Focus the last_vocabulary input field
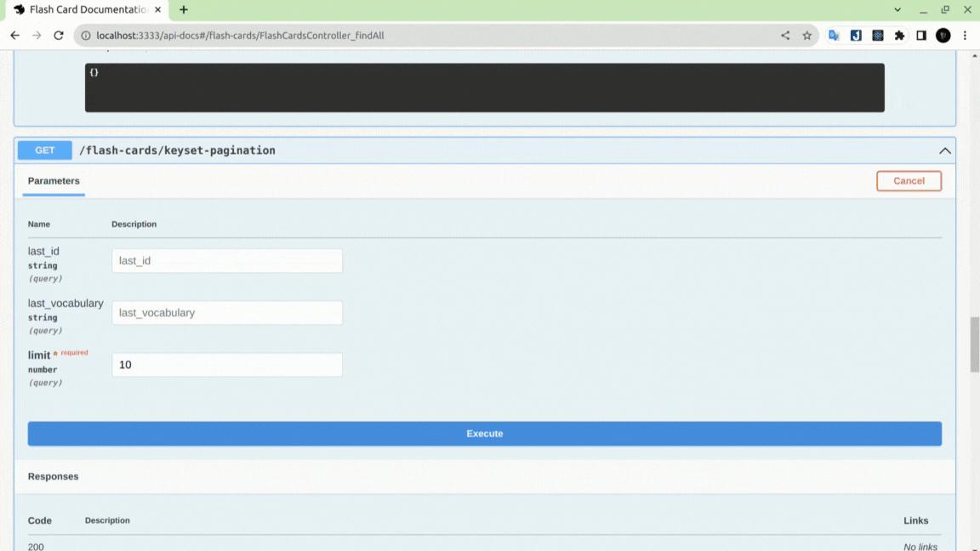This screenshot has height=551, width=980. (227, 312)
